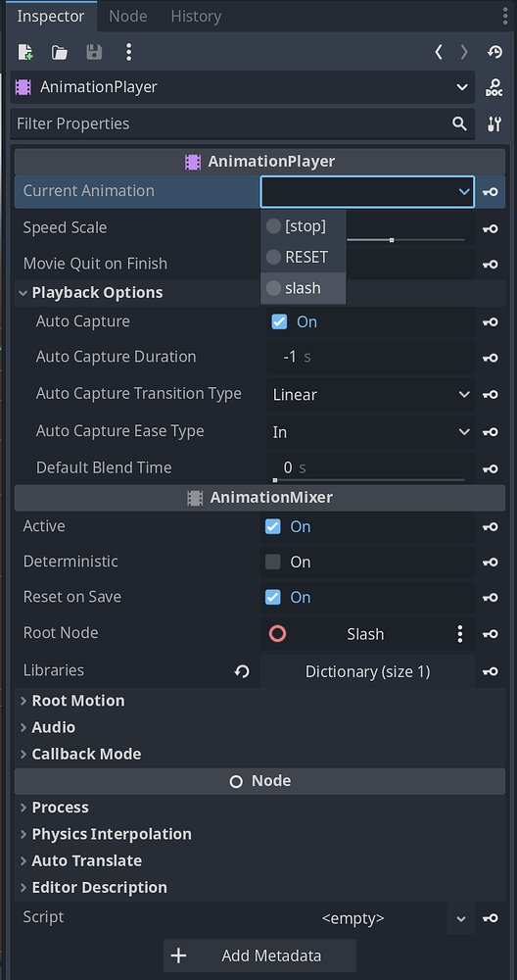Click the property tools filter icon
This screenshot has width=517, height=980.
tap(493, 123)
